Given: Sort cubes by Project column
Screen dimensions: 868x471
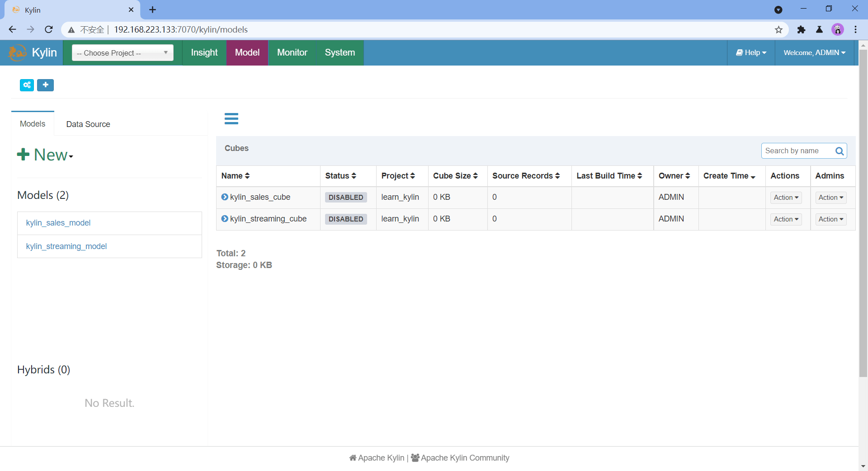Looking at the screenshot, I should coord(398,176).
